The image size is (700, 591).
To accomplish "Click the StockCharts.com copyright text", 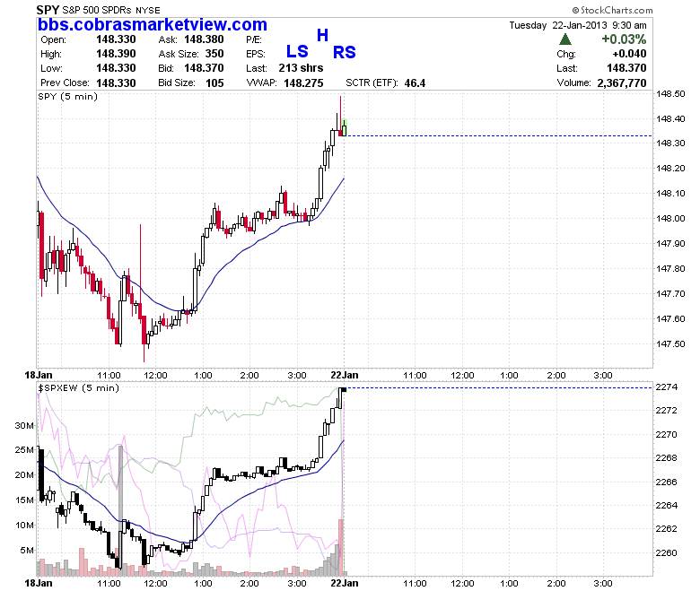I will click(612, 10).
